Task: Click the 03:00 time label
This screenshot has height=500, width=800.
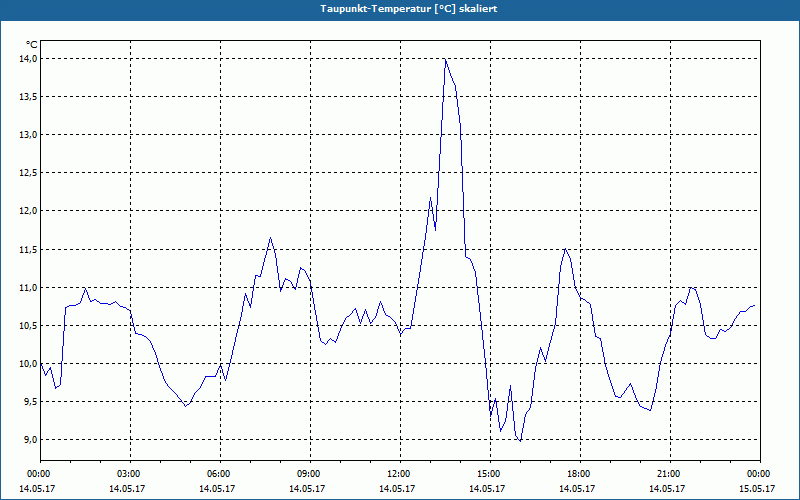Action: 131,474
